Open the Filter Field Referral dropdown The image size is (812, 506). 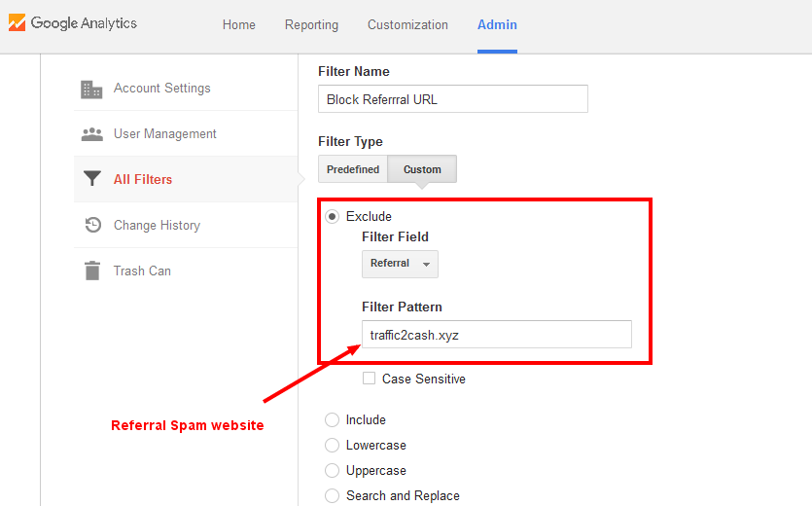click(400, 264)
